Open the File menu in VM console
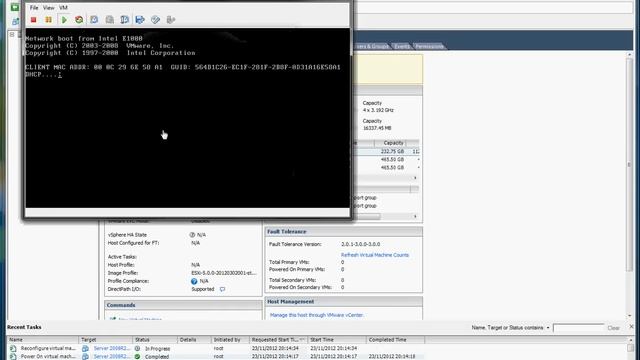640x360 pixels. pos(34,8)
